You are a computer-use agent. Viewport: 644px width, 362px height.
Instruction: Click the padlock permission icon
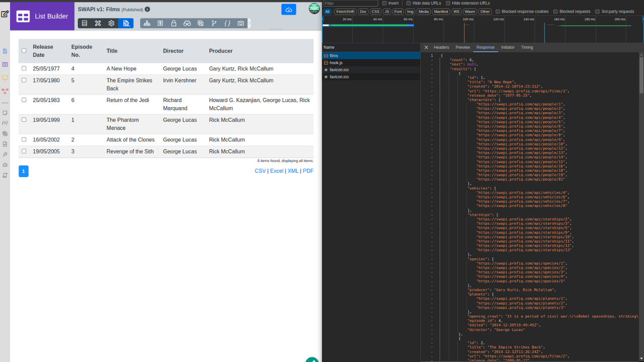pyautogui.click(x=174, y=23)
